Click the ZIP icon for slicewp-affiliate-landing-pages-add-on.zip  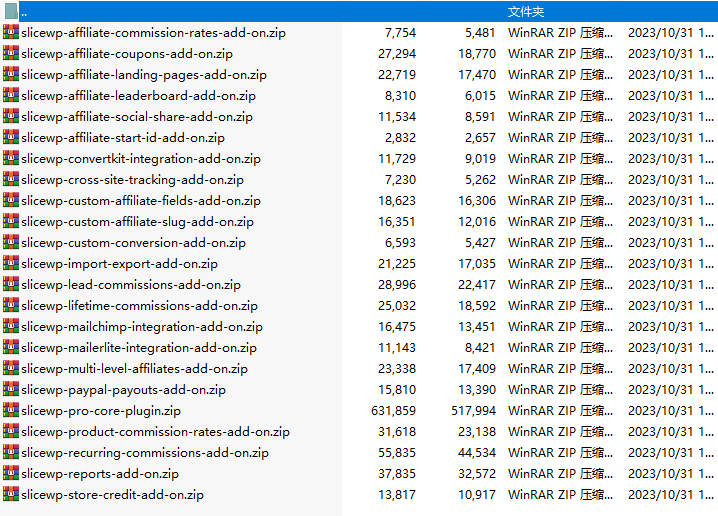pyautogui.click(x=11, y=74)
